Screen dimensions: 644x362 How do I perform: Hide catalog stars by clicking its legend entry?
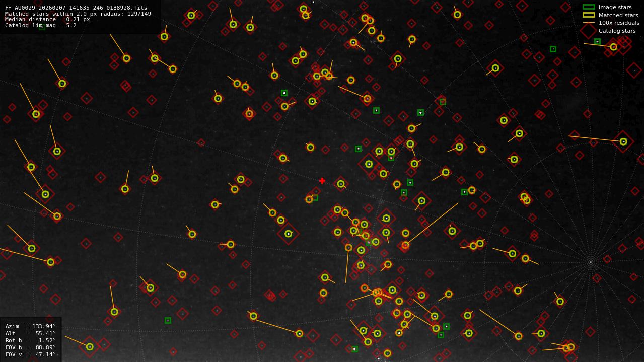point(617,31)
